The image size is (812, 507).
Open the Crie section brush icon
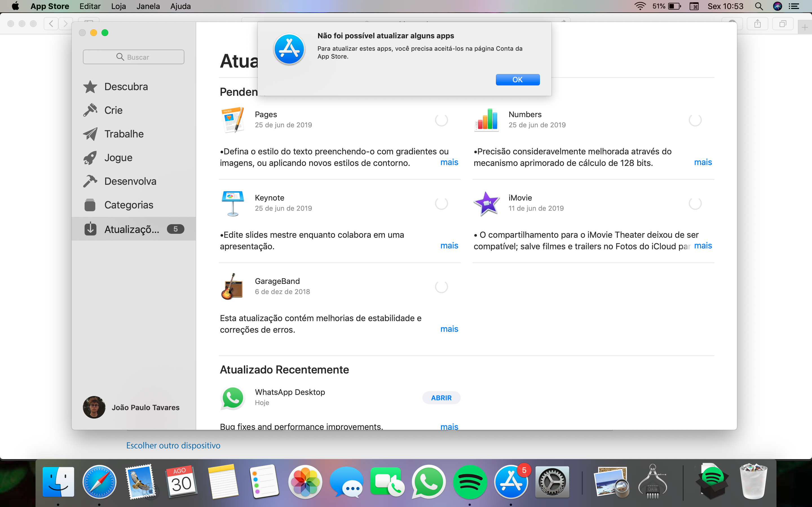[90, 110]
